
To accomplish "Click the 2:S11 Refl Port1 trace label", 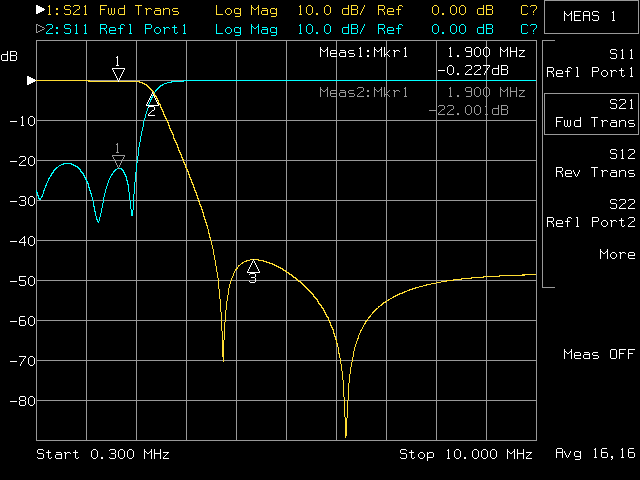I will coord(116,29).
